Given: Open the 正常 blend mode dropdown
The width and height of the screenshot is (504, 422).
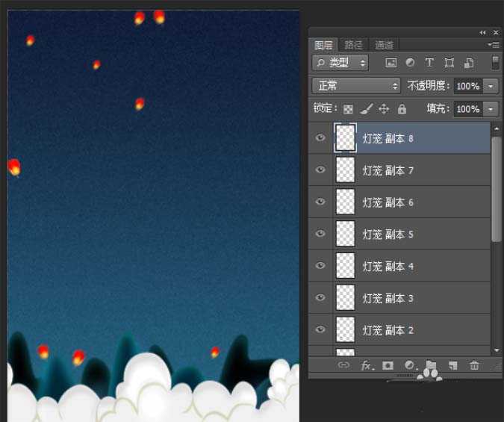Looking at the screenshot, I should (x=356, y=86).
